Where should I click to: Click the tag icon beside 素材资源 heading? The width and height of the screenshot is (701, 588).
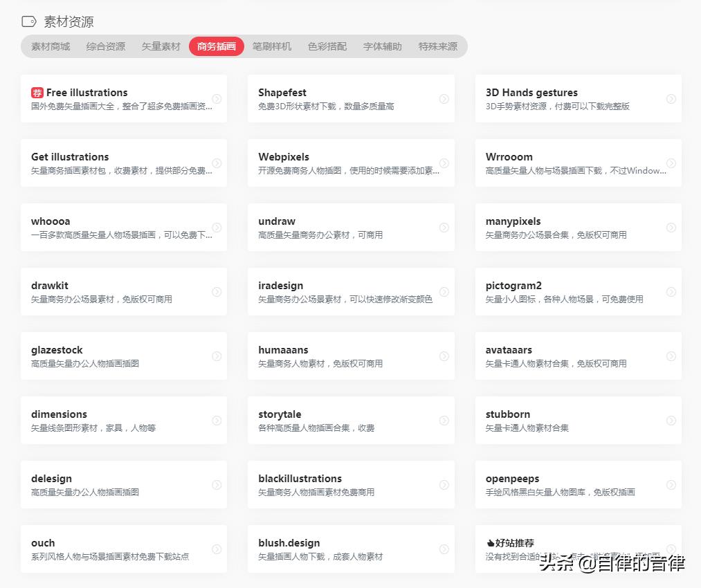tap(28, 21)
